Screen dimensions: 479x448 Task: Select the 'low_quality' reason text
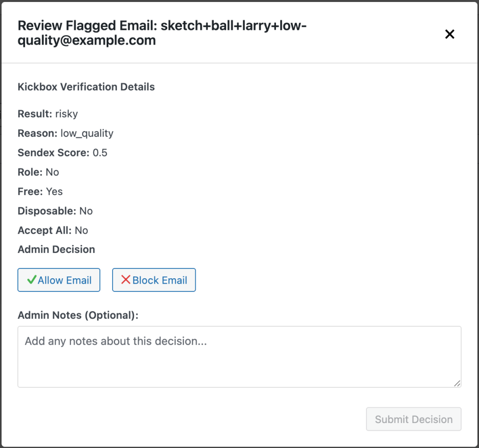pyautogui.click(x=87, y=133)
